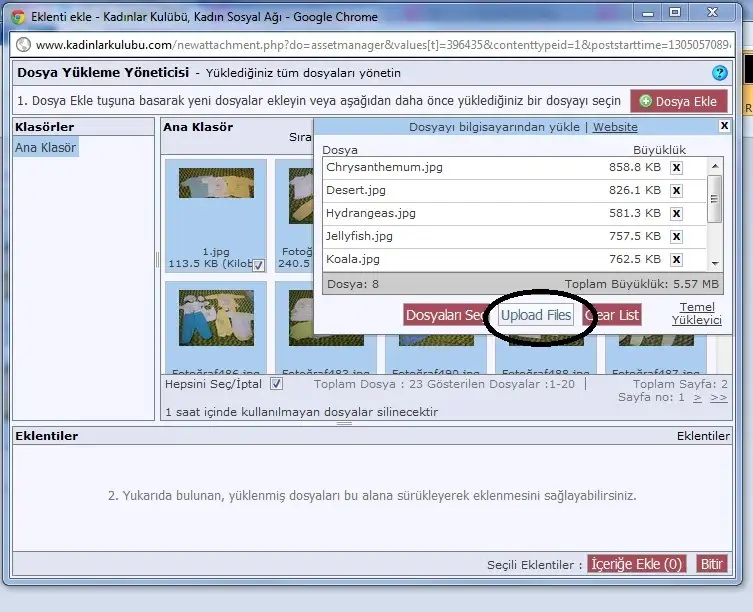Remove Koala.jpg from upload list

tap(676, 259)
